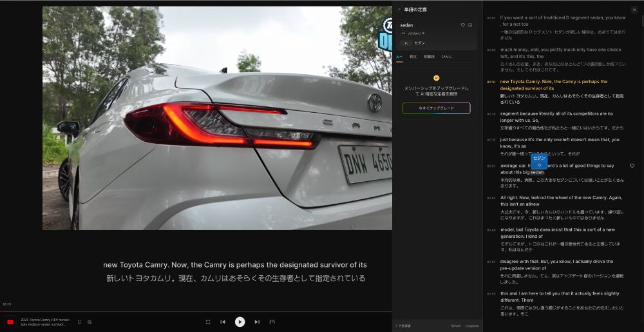Jump to the transcript line at 00:19
The width and height of the screenshot is (644, 332).
coord(491,140)
